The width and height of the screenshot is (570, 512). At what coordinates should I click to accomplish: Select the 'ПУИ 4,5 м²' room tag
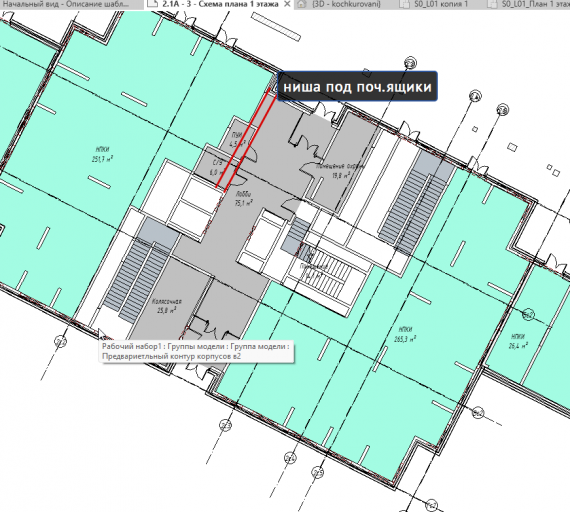pyautogui.click(x=238, y=139)
